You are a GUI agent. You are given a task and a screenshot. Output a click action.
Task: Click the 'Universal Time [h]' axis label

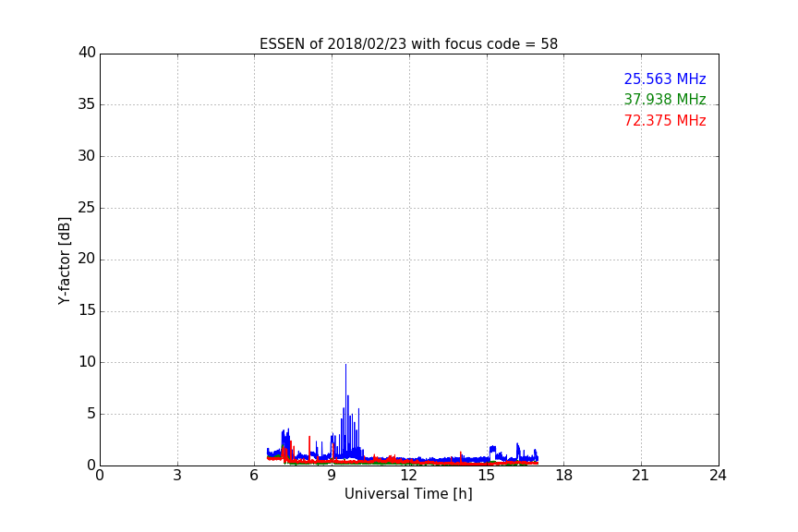coord(408,494)
